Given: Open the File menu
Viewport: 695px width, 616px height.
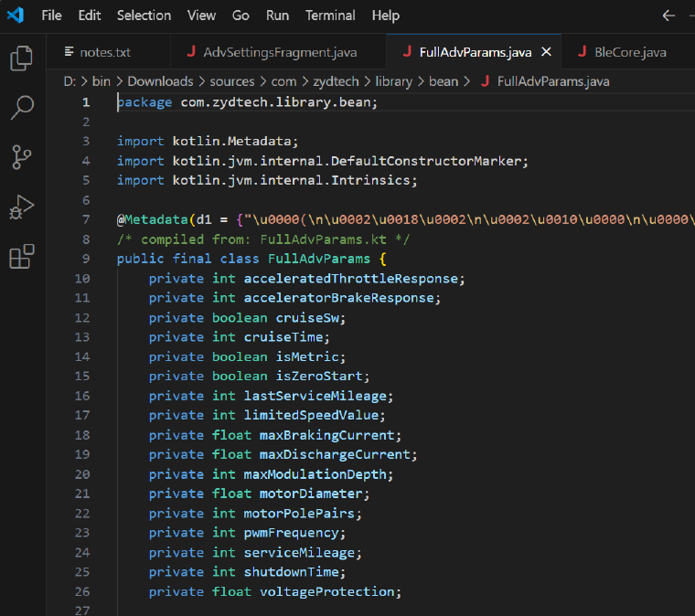Looking at the screenshot, I should click(51, 16).
